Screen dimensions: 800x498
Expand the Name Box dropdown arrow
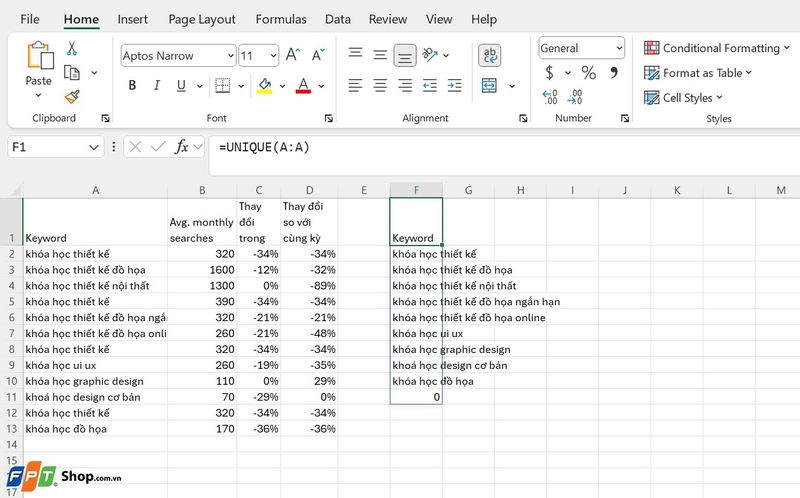point(93,147)
